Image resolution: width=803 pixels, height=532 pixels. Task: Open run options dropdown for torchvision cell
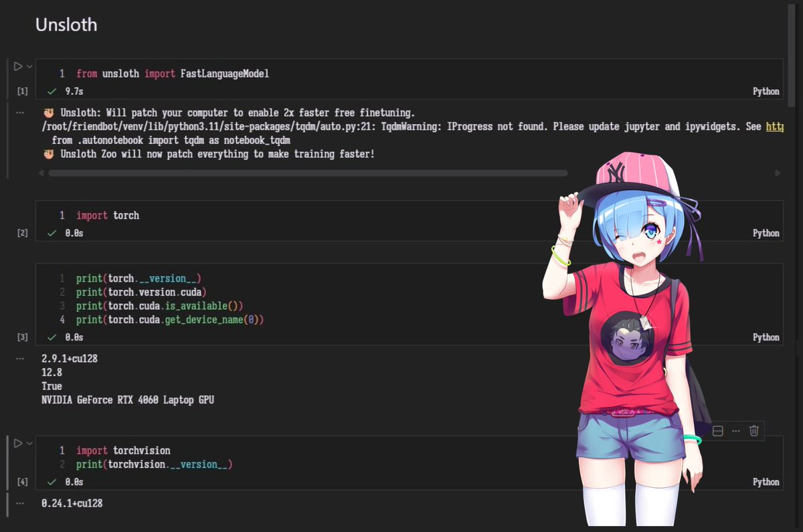(x=29, y=443)
